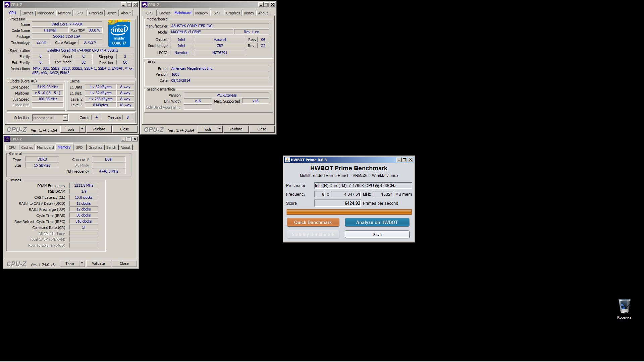644x362 pixels.
Task: Click Close button in the CPU window
Action: (124, 129)
